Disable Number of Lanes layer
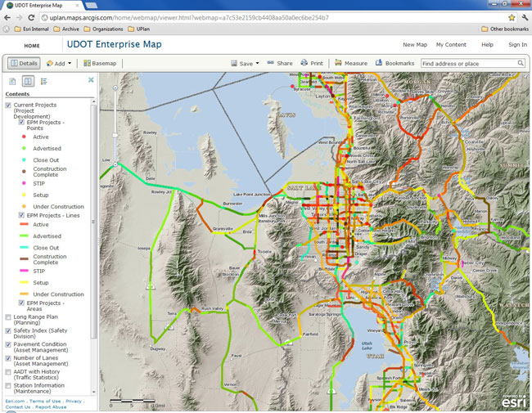Screen dimensions: 532x413 coord(8,358)
